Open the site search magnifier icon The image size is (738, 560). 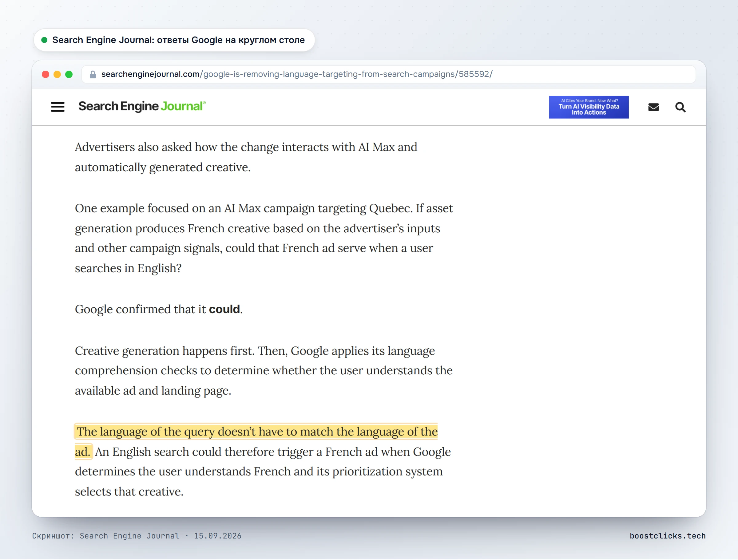pos(680,107)
